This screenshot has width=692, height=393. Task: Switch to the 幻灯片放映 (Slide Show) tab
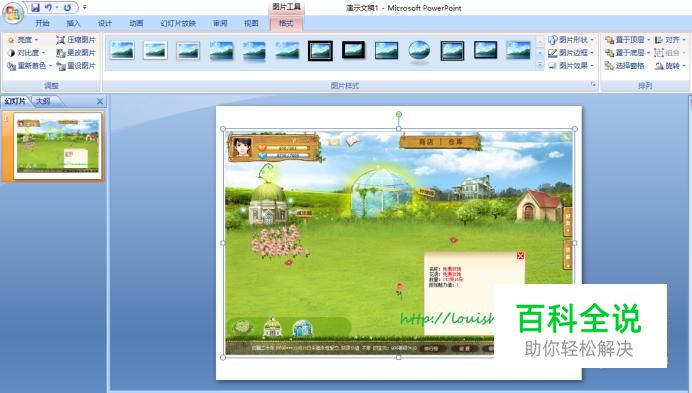tap(178, 23)
